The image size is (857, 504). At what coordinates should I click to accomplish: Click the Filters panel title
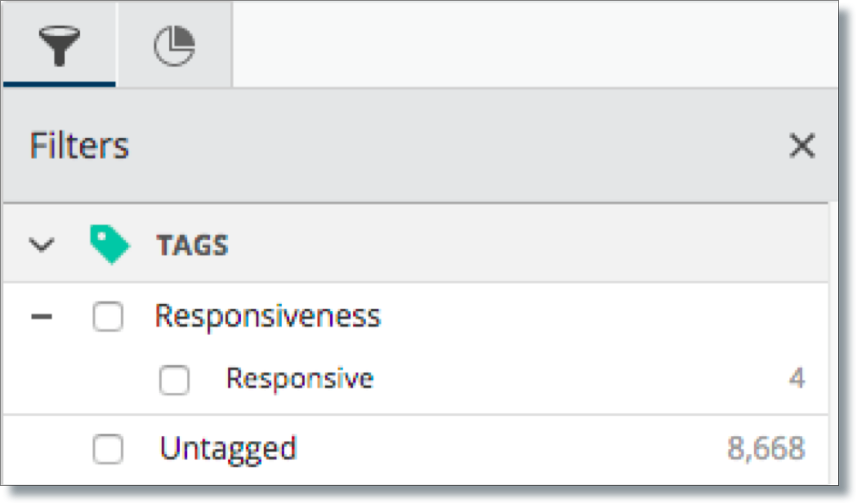point(79,146)
